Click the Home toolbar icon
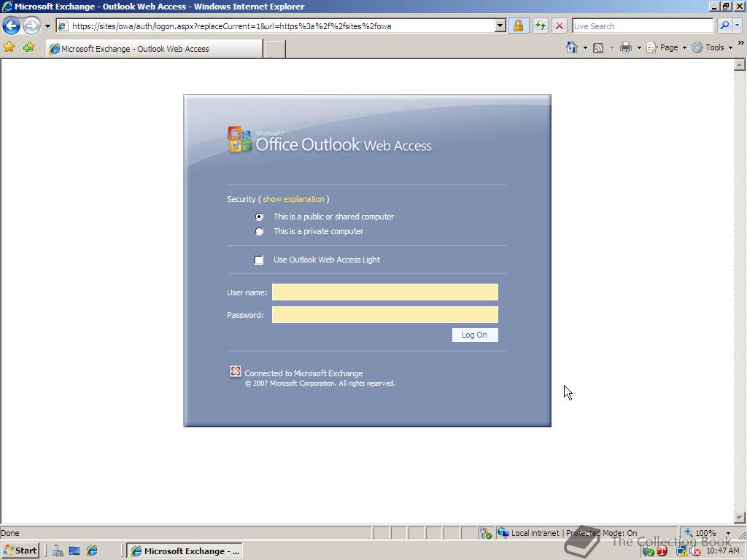The height and width of the screenshot is (560, 747). pyautogui.click(x=572, y=47)
